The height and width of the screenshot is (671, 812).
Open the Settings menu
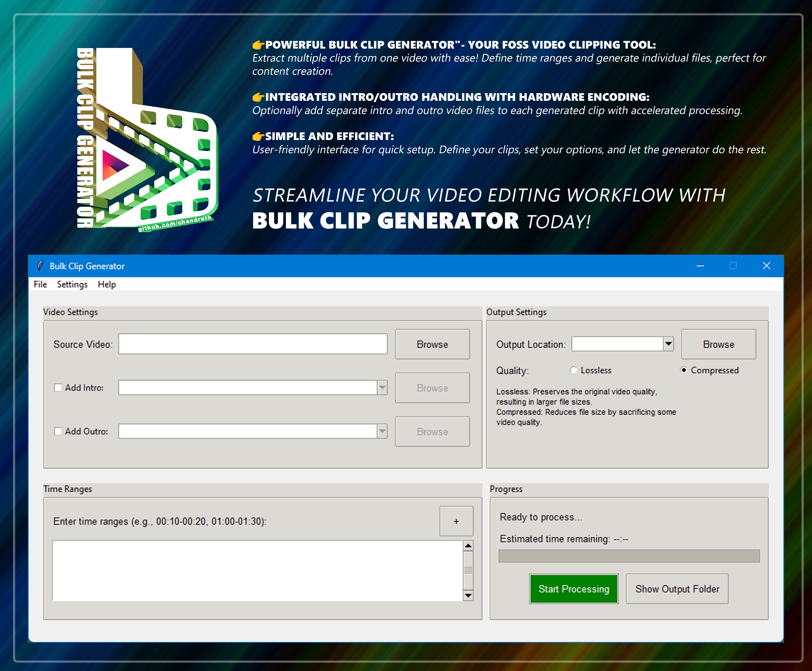click(x=72, y=284)
